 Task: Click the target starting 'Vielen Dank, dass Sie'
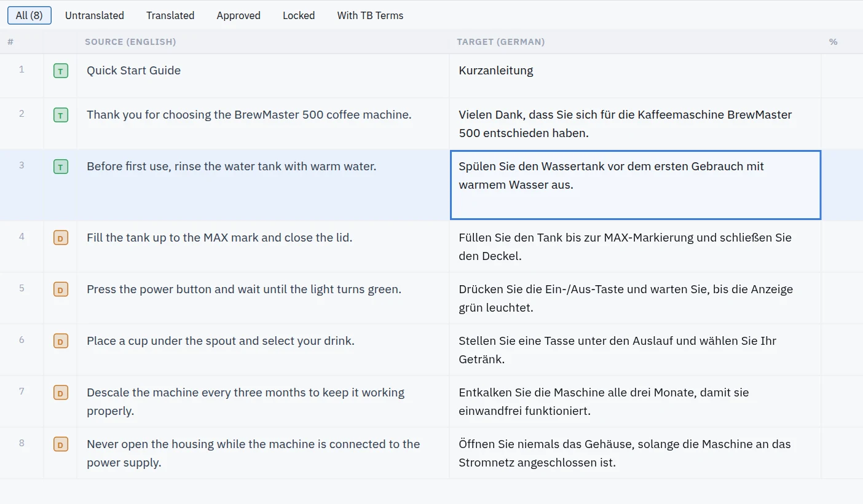click(625, 124)
